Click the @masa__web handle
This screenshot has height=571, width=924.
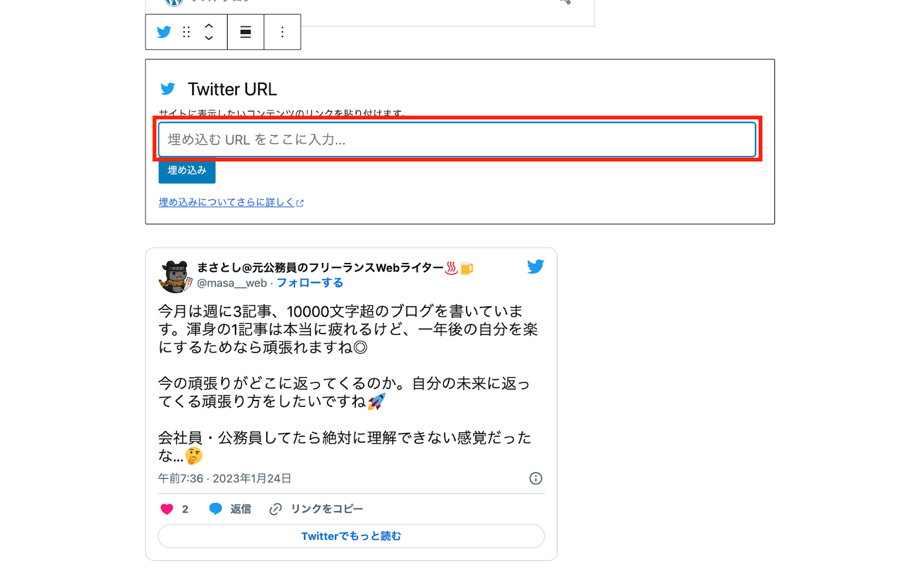point(232,283)
